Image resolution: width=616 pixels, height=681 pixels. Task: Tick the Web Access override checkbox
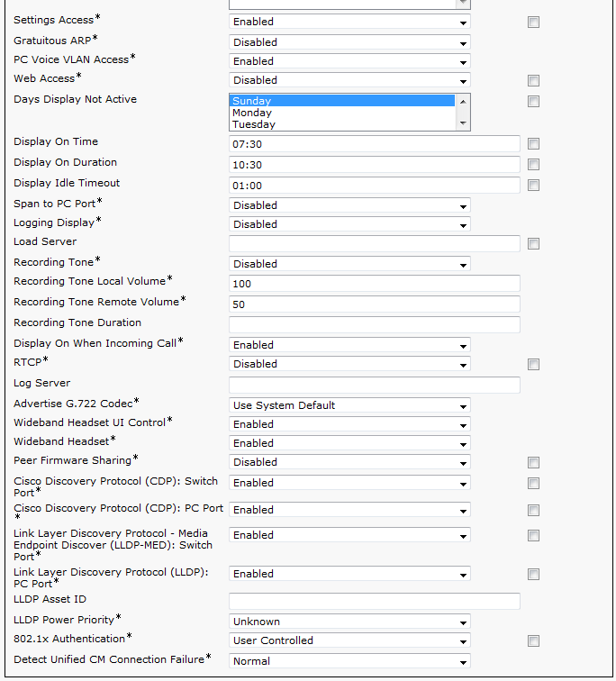pyautogui.click(x=533, y=81)
